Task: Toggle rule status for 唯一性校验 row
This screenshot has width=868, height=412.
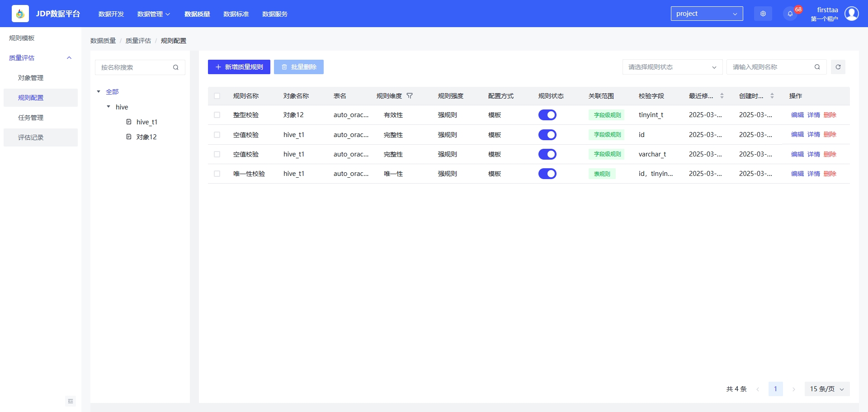Action: click(547, 174)
